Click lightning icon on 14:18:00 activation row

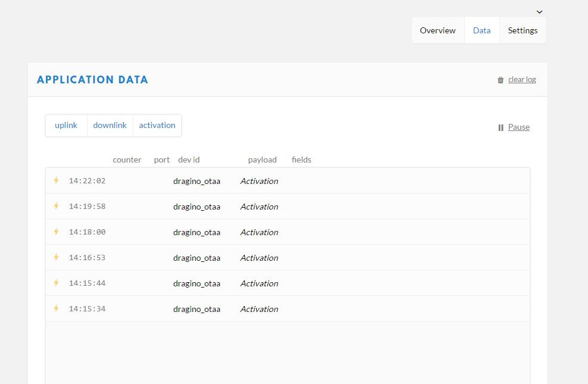click(x=57, y=232)
